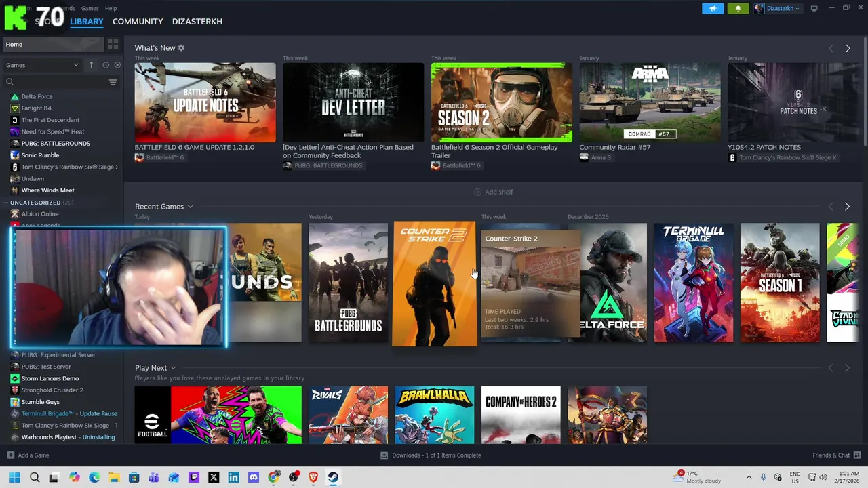Open Marvel Rivals Play Next tile

(348, 415)
